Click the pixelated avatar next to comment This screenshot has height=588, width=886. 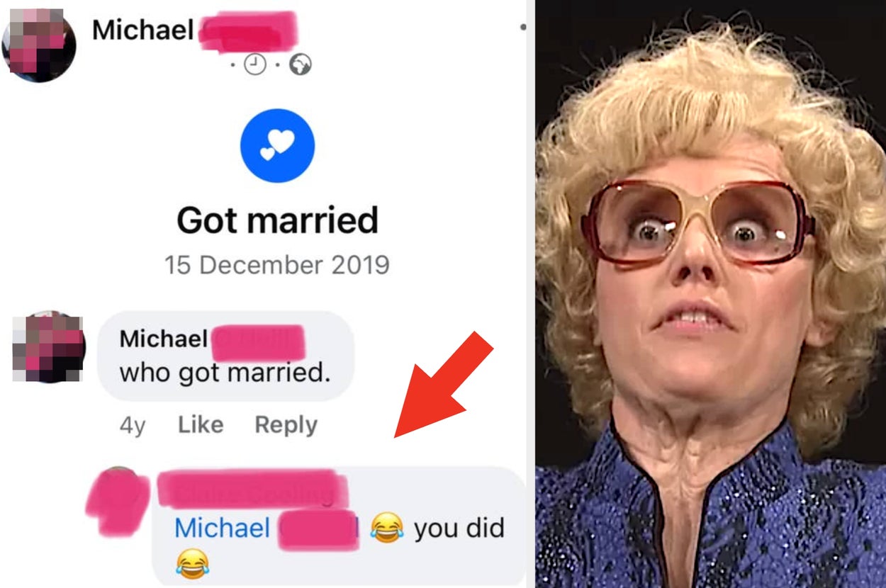coord(49,347)
